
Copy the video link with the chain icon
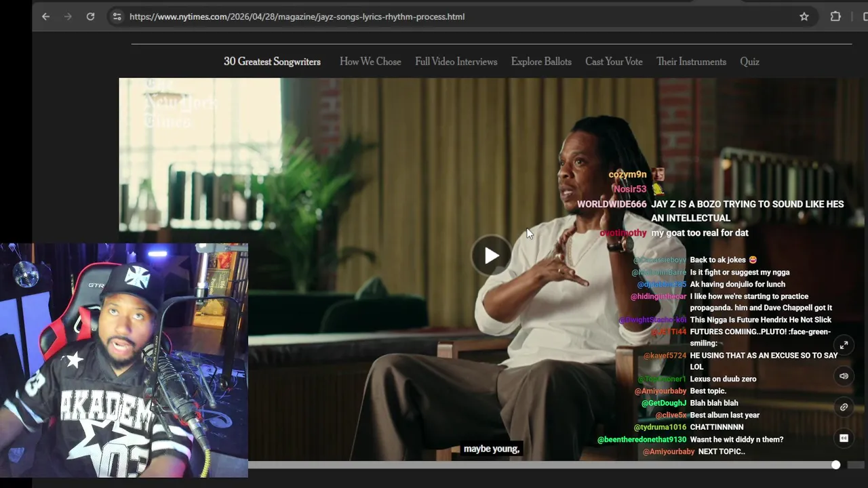tap(844, 407)
